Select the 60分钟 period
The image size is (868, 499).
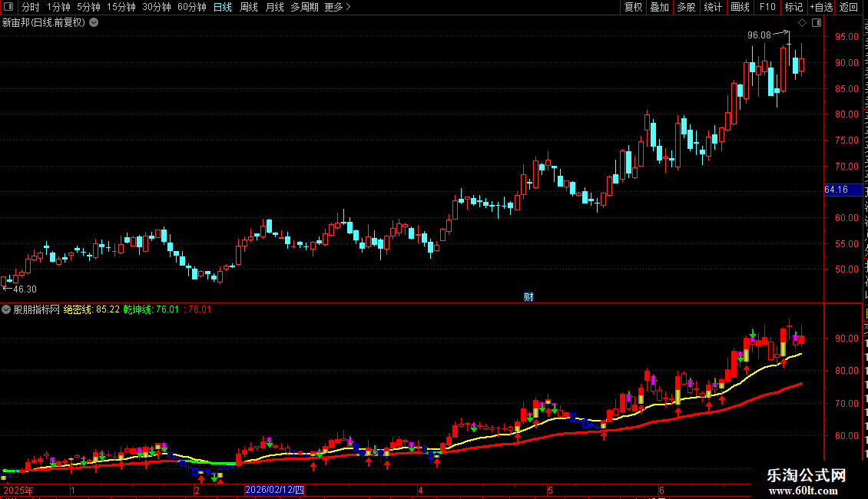(x=191, y=7)
